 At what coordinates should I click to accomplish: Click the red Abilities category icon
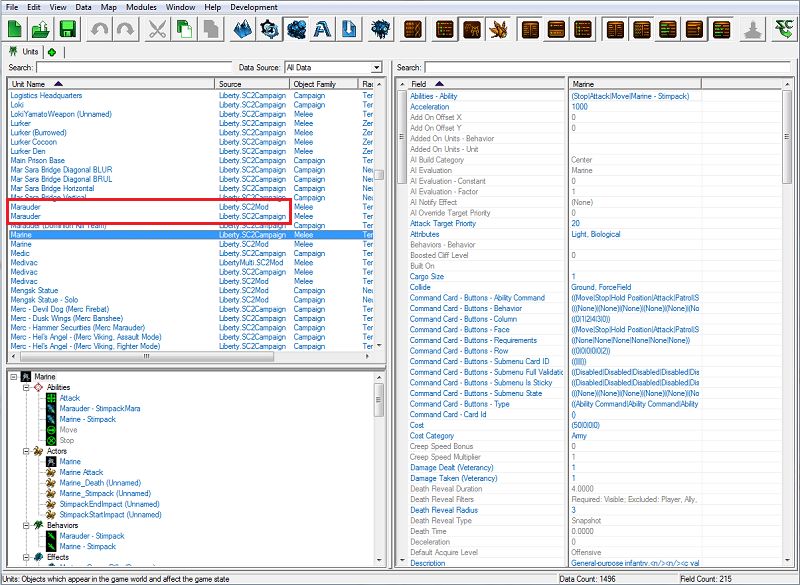click(38, 388)
